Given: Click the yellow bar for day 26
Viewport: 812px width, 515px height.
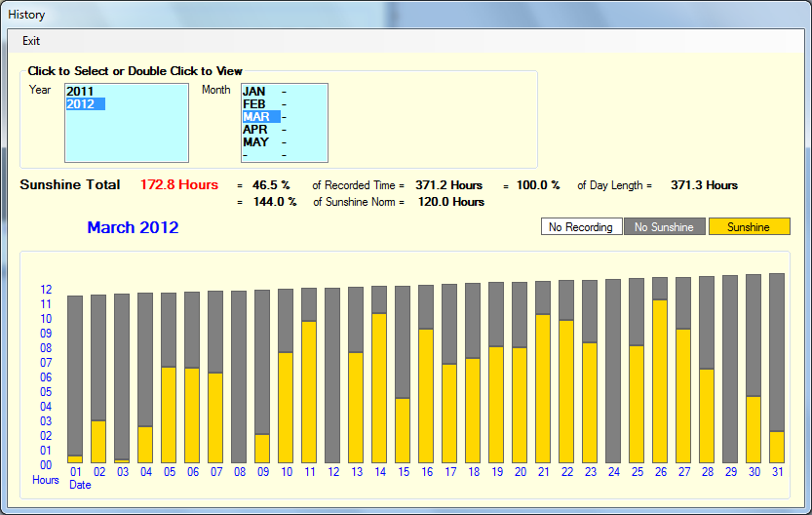Looking at the screenshot, I should [x=660, y=380].
